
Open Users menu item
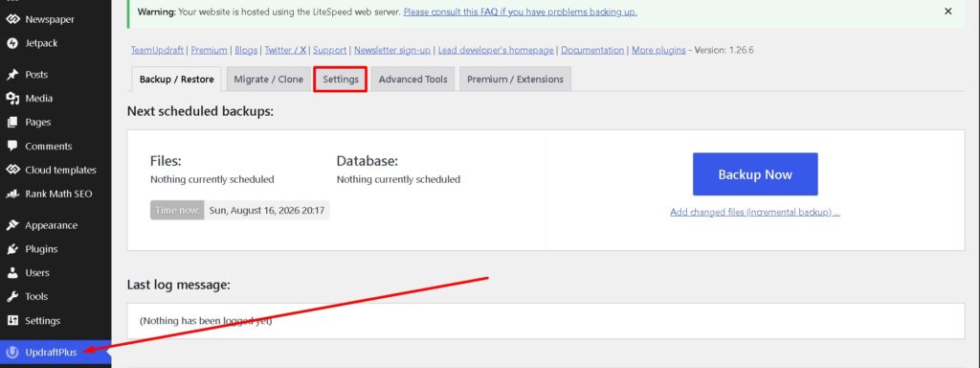(56, 273)
